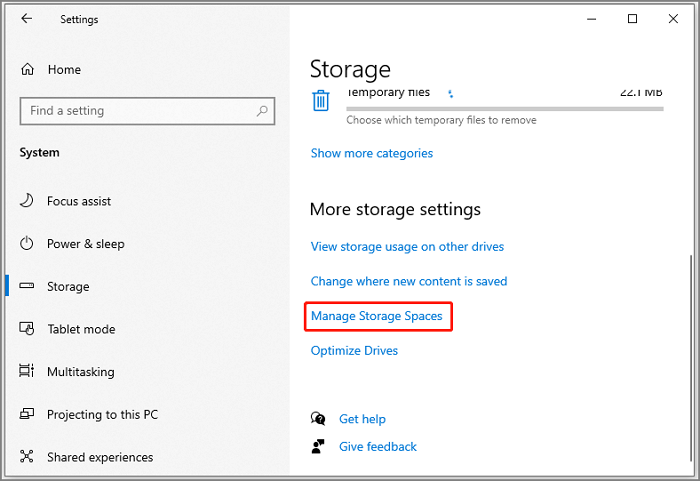Viewport: 700px width, 481px height.
Task: Select Storage in the sidebar
Action: click(68, 287)
